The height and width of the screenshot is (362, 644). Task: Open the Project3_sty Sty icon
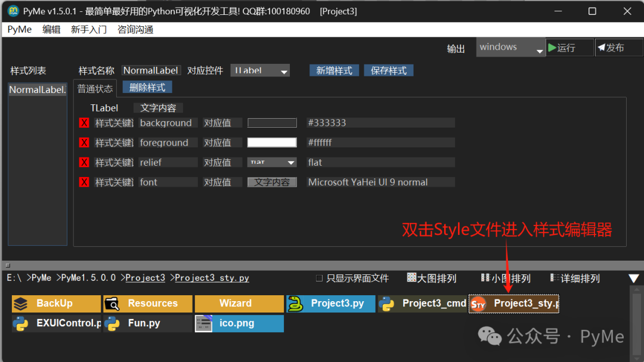pos(478,304)
